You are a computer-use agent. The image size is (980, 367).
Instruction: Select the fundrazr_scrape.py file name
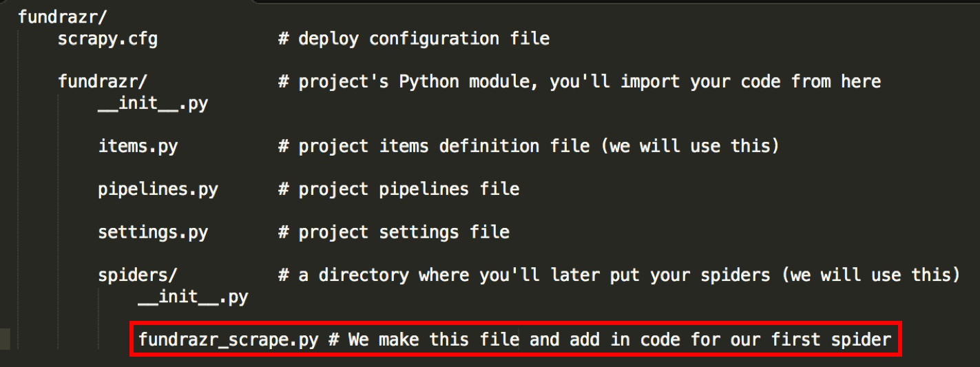click(228, 339)
